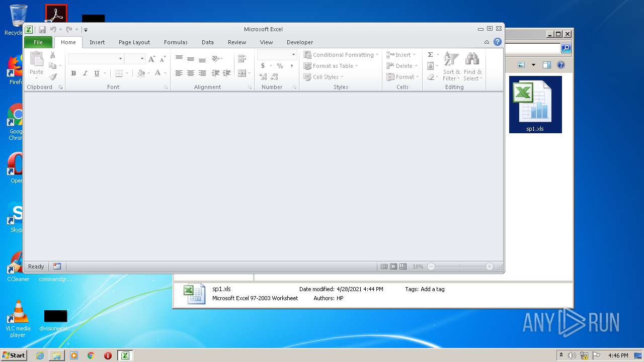Click the Copy icon in Clipboard group
The height and width of the screenshot is (362, 644).
pyautogui.click(x=52, y=66)
